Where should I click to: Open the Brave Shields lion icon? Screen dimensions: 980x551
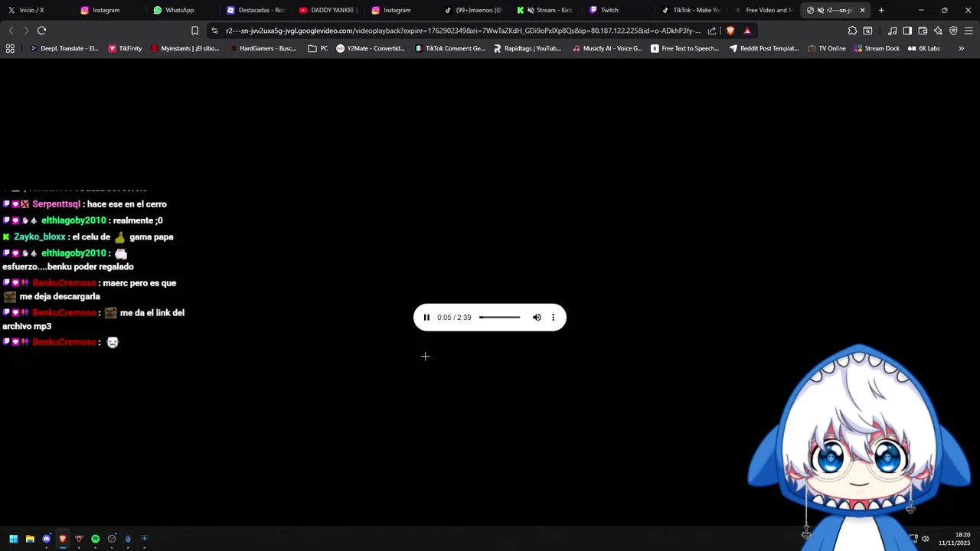pyautogui.click(x=730, y=31)
